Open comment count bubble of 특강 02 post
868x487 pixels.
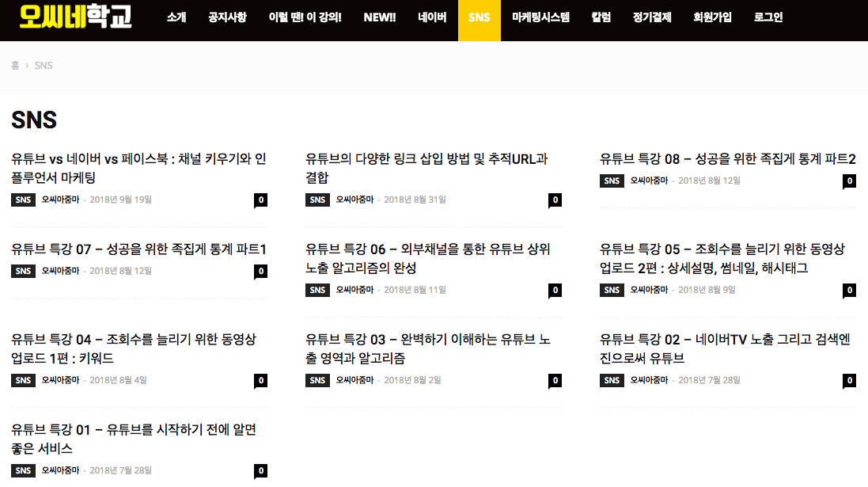(x=849, y=381)
